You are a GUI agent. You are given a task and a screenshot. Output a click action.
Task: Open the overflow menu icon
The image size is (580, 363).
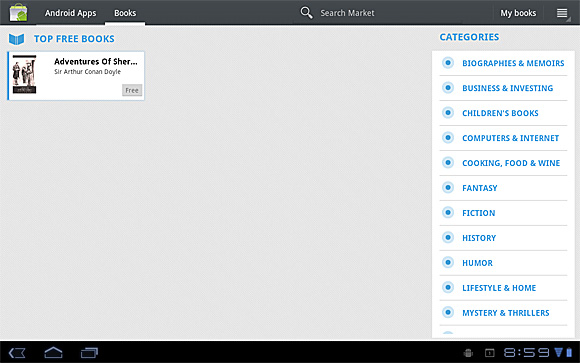pyautogui.click(x=562, y=13)
